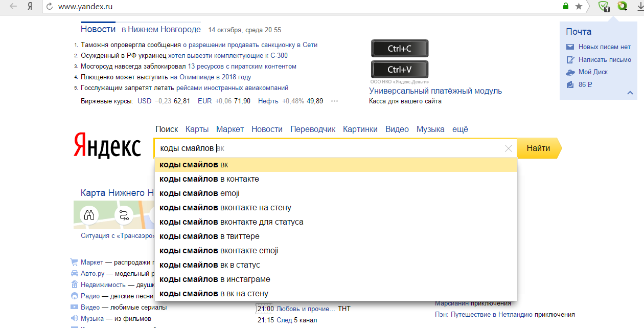Open the Маркет service in top menu
The width and height of the screenshot is (644, 328).
pos(230,129)
